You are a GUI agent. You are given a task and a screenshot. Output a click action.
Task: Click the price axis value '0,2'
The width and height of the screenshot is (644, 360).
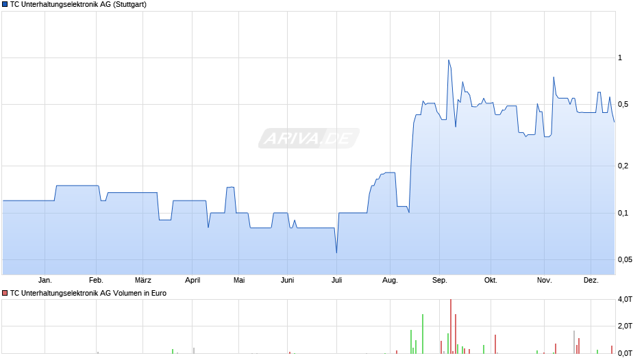(623, 166)
